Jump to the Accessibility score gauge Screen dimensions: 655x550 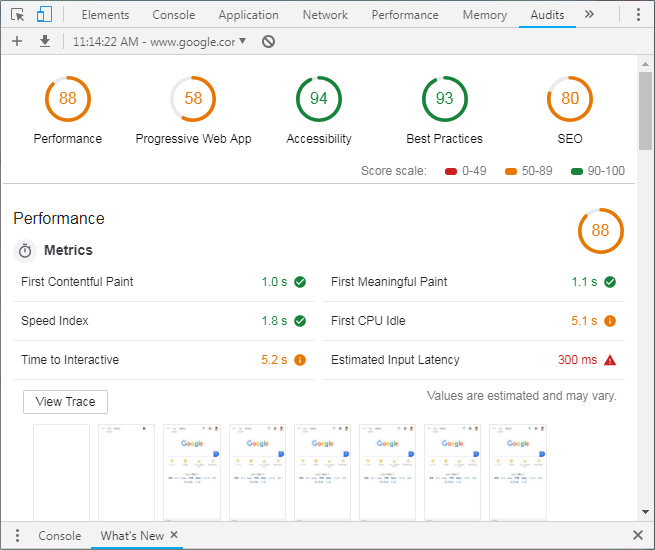tap(319, 99)
